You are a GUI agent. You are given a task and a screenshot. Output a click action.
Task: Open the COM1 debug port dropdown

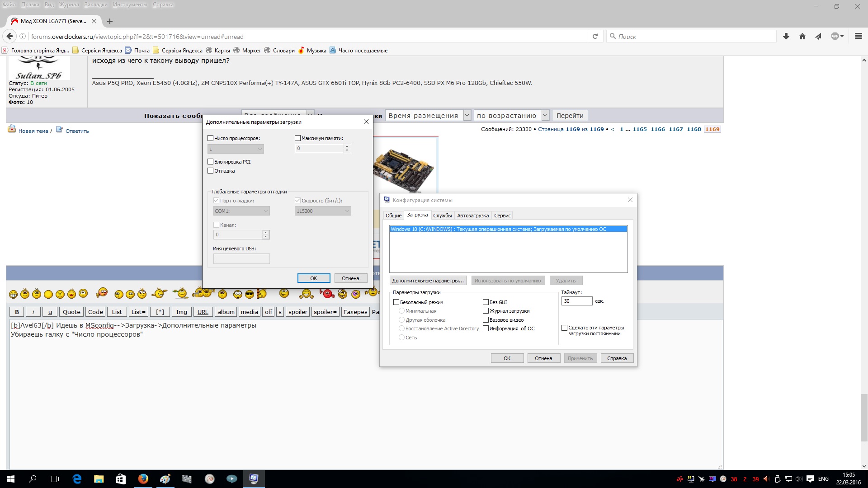coord(241,211)
